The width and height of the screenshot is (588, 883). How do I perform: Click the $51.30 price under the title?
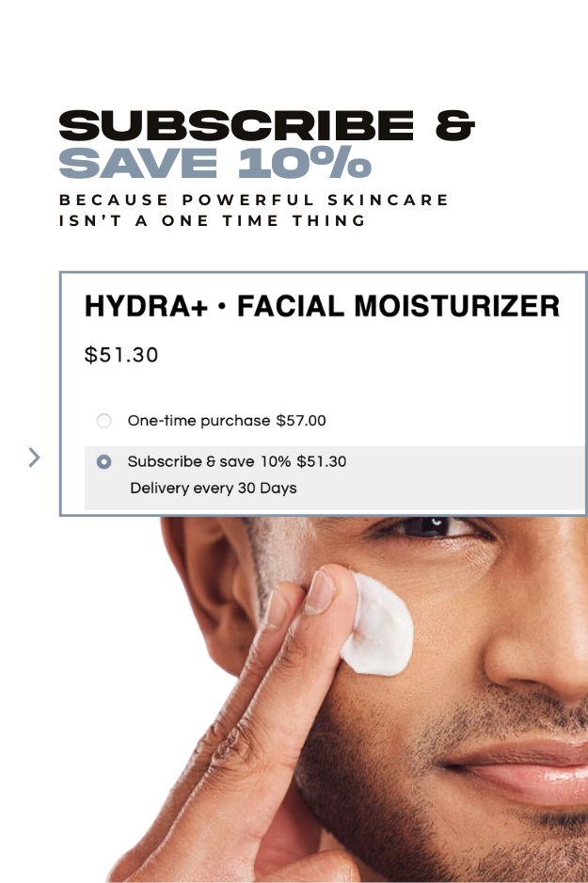coord(121,355)
